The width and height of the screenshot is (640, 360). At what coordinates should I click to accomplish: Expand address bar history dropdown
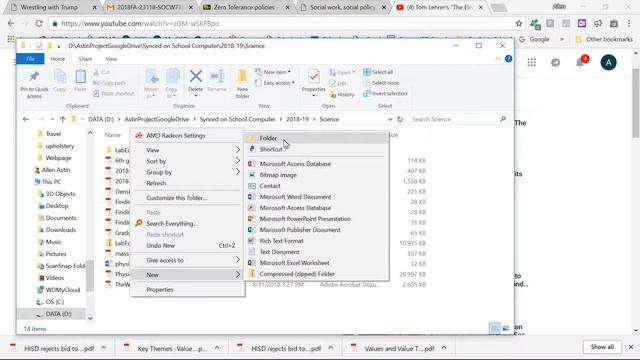390,119
